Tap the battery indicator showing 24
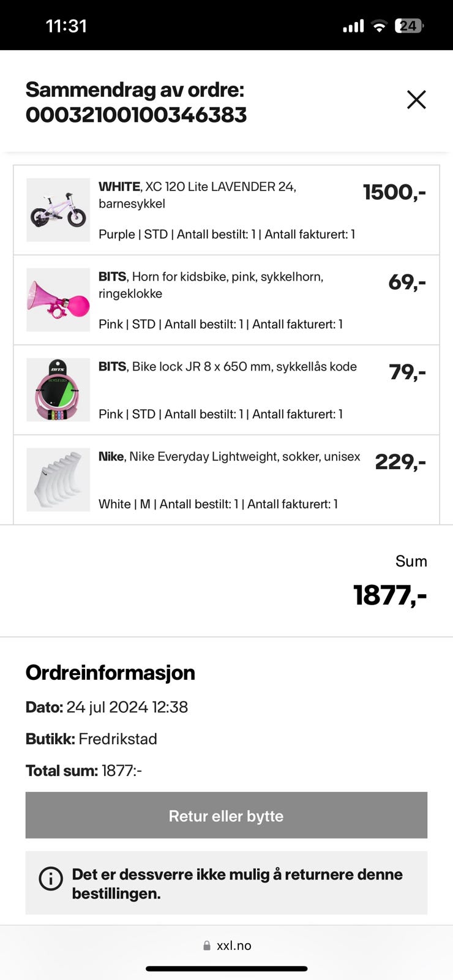Image resolution: width=453 pixels, height=980 pixels. click(x=409, y=26)
